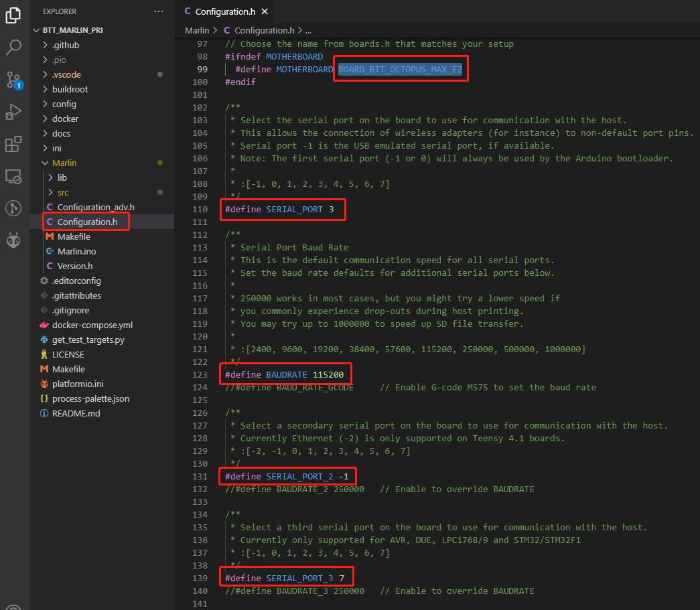Open Configuration_adv.h in the explorer
This screenshot has width=700, height=610.
point(95,207)
